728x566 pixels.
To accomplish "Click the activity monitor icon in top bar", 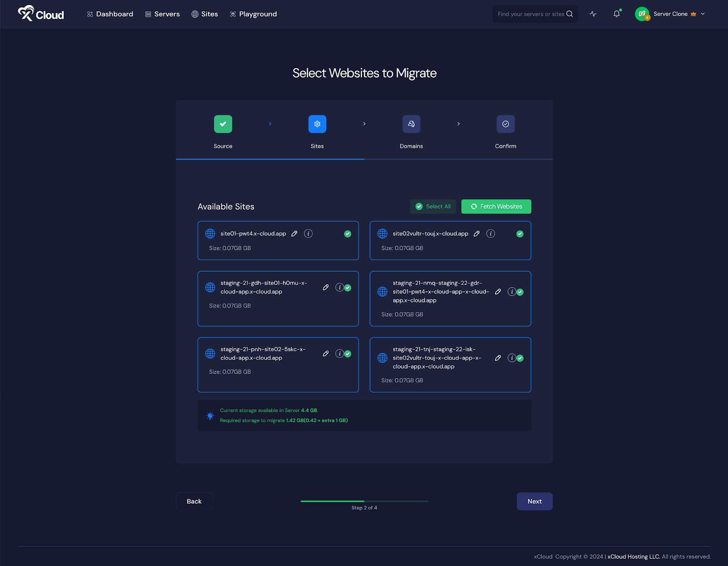I will point(593,14).
